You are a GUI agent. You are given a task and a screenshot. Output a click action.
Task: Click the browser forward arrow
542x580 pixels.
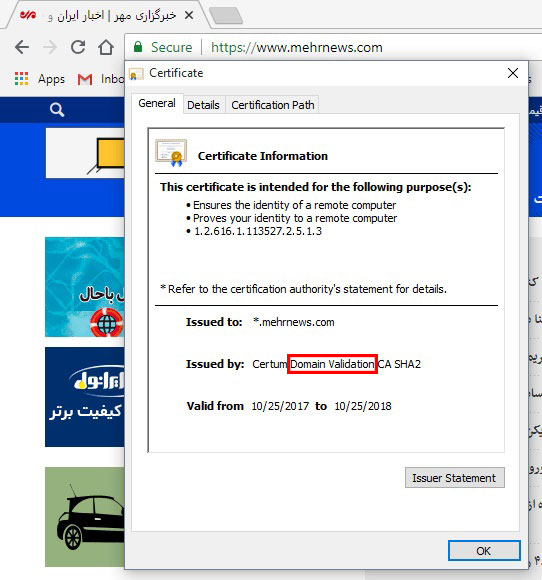(50, 47)
